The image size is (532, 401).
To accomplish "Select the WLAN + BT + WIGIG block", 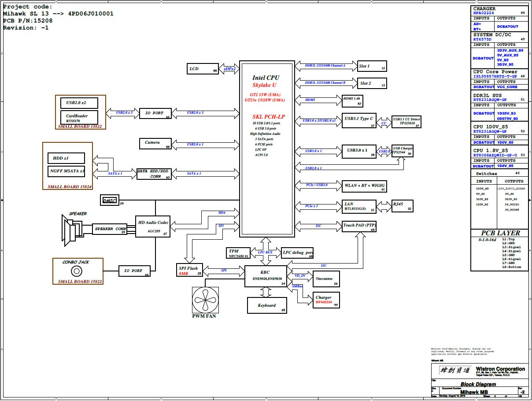I will (x=364, y=186).
